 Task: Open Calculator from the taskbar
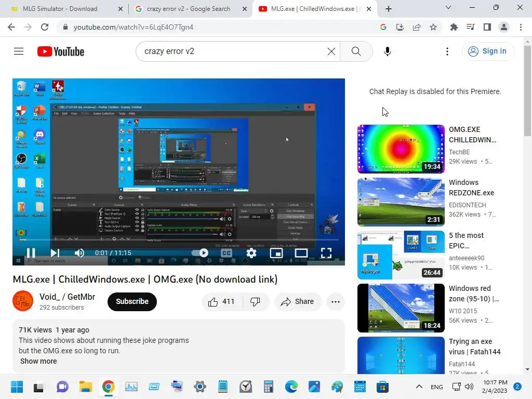[269, 387]
